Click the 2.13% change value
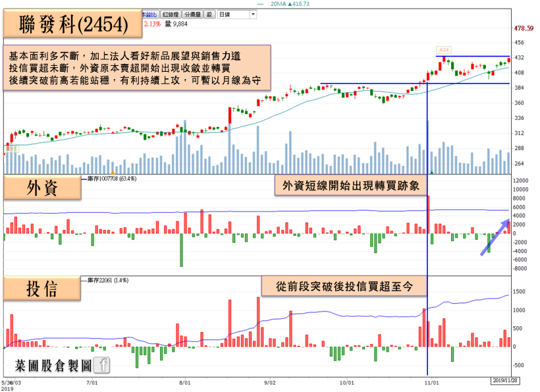This screenshot has height=392, width=540. [x=152, y=24]
